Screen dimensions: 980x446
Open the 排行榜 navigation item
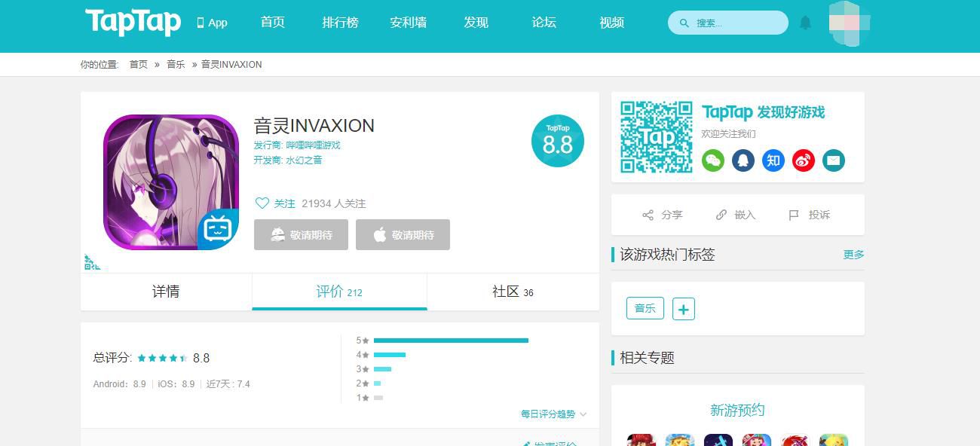coord(341,23)
